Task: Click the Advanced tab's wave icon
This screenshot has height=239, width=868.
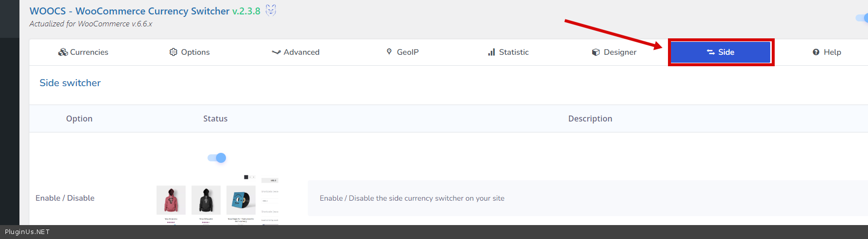Action: click(276, 52)
